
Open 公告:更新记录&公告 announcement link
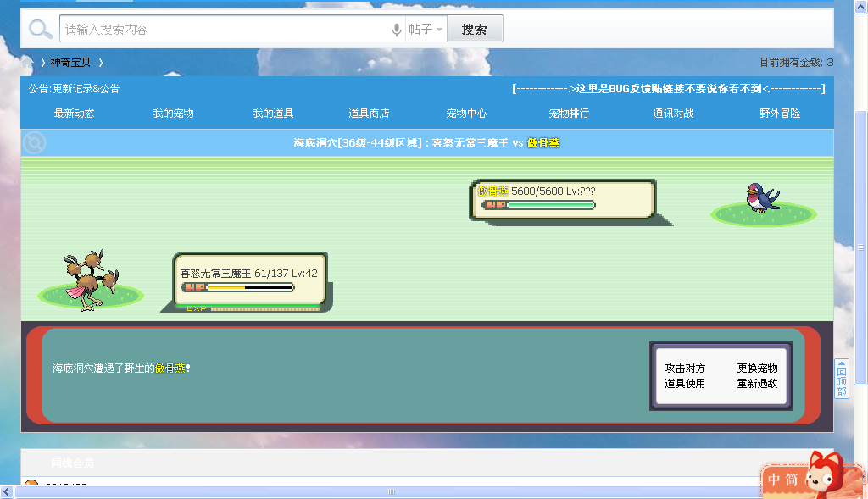[75, 88]
